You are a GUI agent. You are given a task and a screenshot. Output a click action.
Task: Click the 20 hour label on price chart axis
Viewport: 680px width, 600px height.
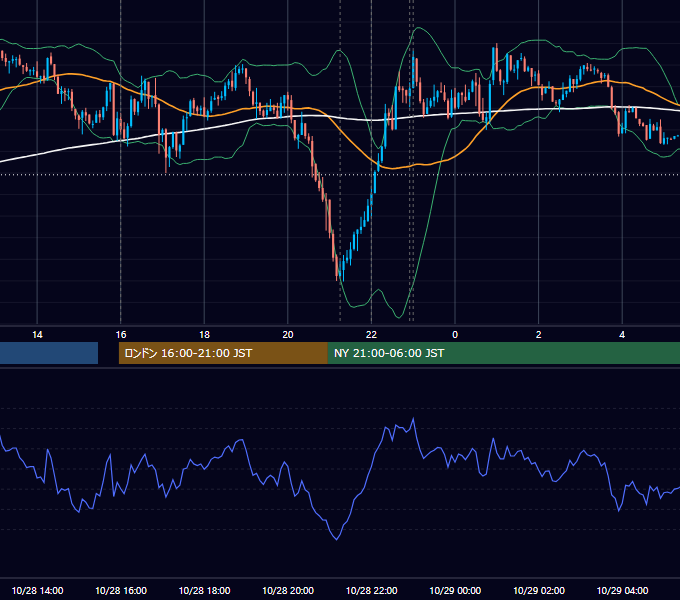(x=288, y=335)
